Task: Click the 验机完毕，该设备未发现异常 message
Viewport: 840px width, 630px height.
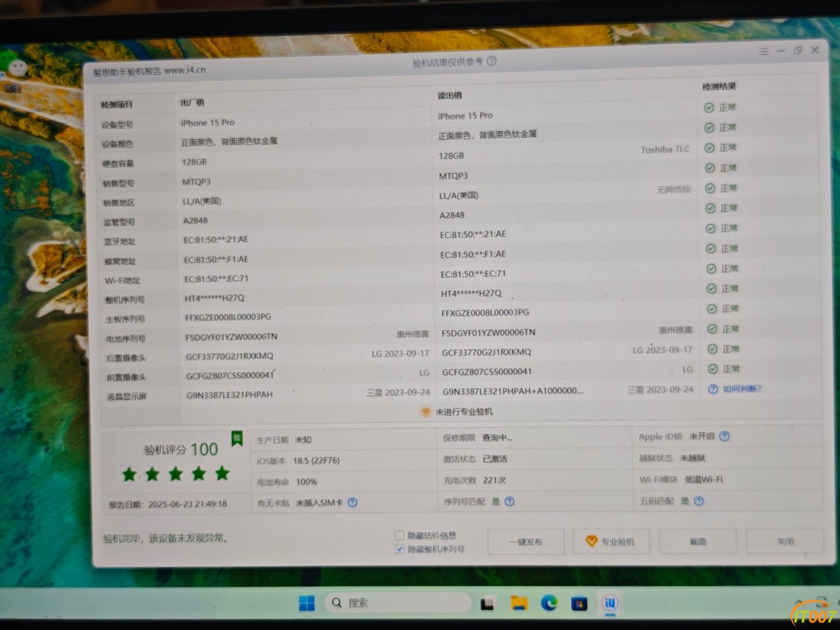Action: click(166, 538)
